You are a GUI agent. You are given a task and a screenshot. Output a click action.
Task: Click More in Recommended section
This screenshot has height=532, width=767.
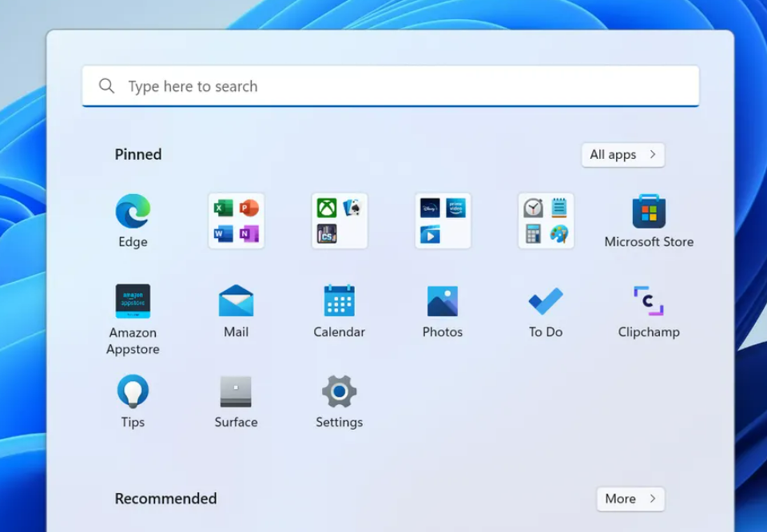[630, 498]
